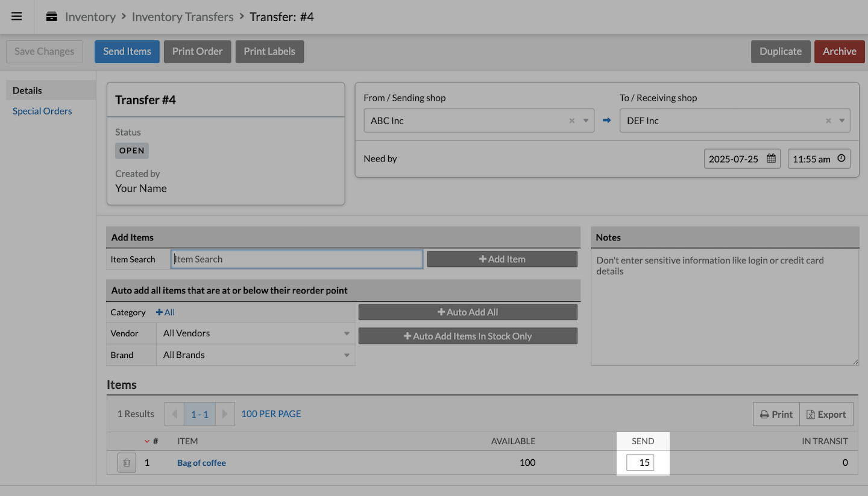
Task: Click the Send Items button
Action: tap(127, 52)
